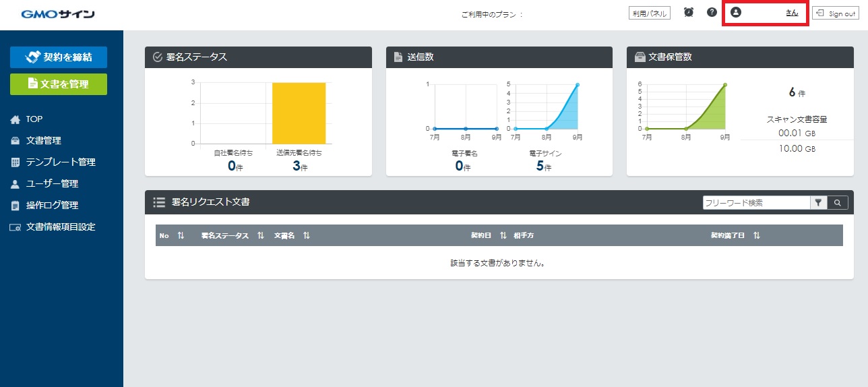Click the Sign out button
868x387 pixels.
[835, 13]
